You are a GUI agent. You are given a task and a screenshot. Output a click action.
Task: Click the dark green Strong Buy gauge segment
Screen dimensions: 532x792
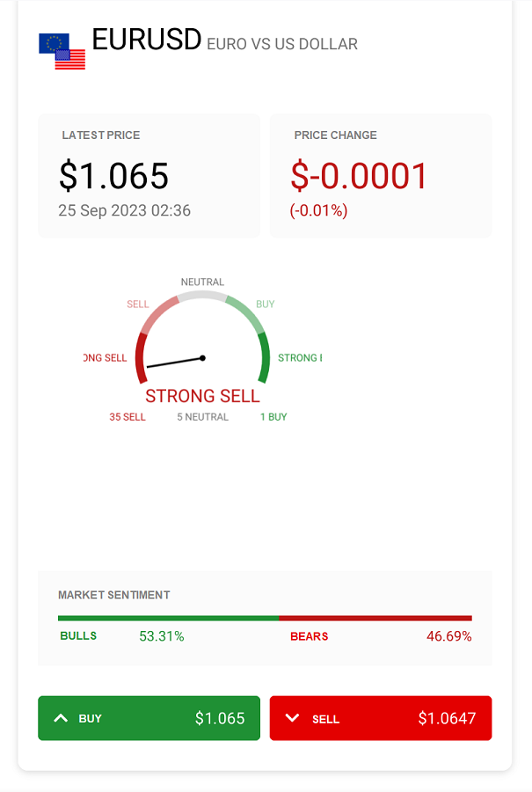(x=265, y=357)
